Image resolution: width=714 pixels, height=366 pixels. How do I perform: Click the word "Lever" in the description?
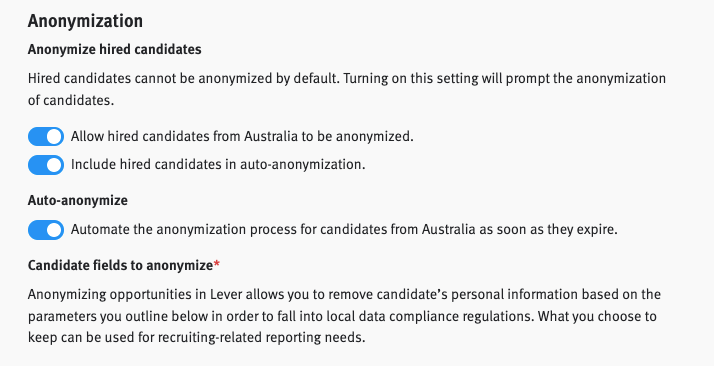[x=226, y=294]
